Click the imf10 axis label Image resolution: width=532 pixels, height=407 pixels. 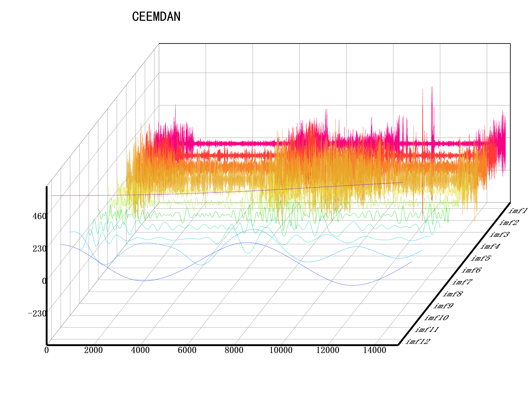point(436,318)
